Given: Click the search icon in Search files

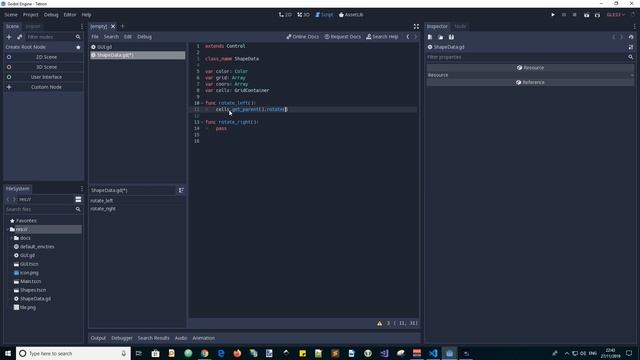Looking at the screenshot, I should tap(78, 209).
